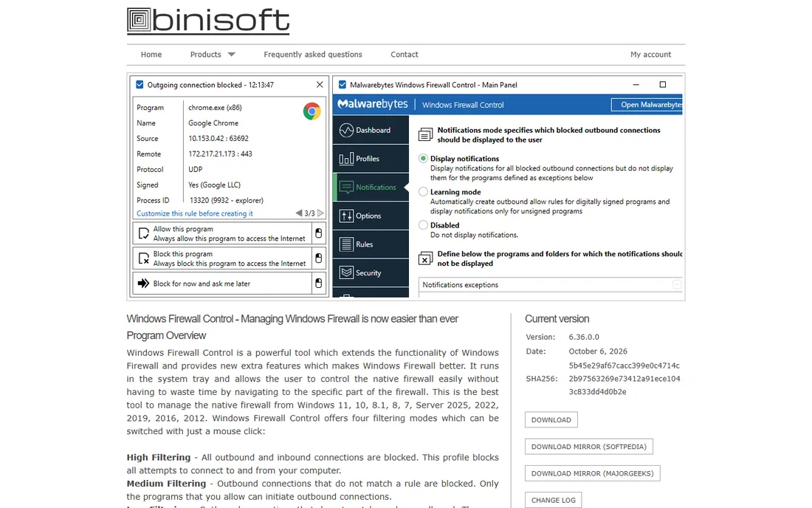The width and height of the screenshot is (812, 508).
Task: Toggle the Malwarebytes Main Panel title checkbox
Action: click(x=343, y=84)
